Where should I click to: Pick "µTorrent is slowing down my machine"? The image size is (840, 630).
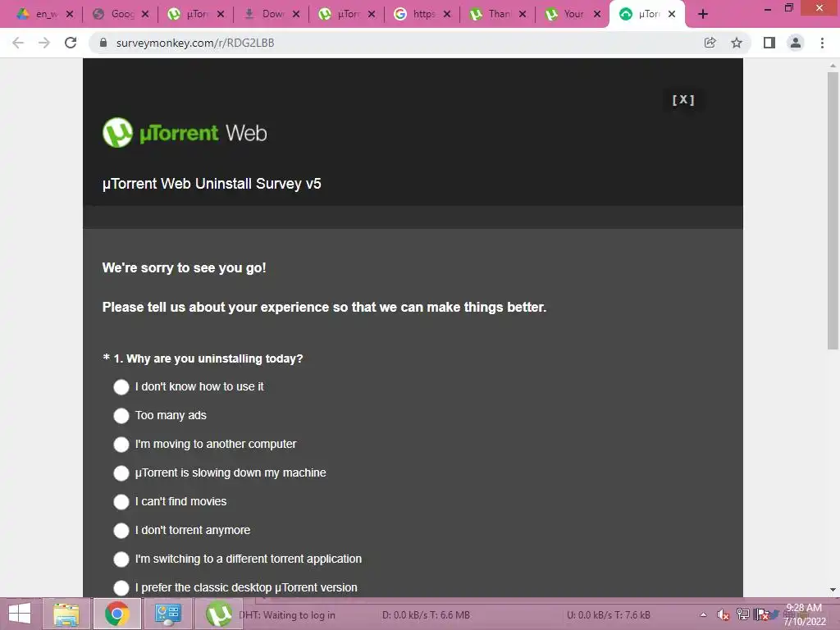click(121, 473)
